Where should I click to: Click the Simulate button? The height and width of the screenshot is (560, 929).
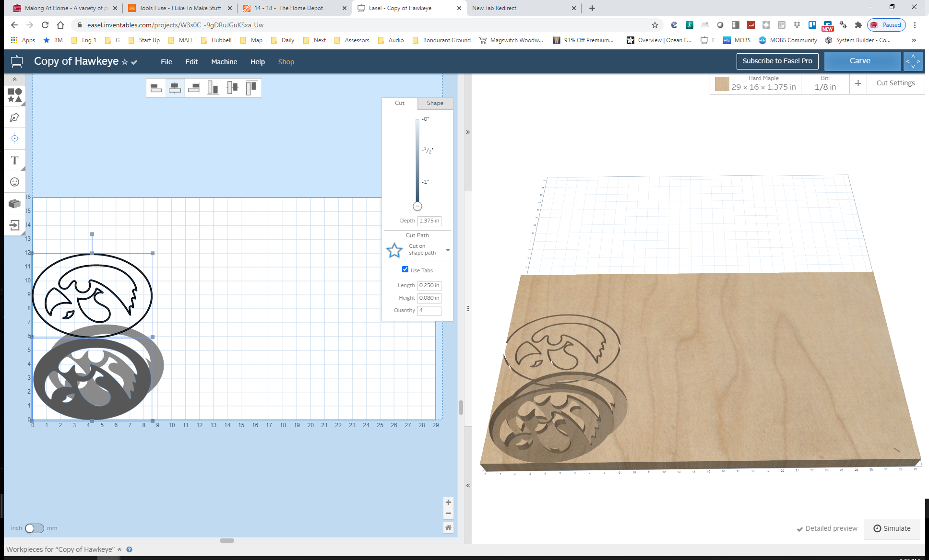point(892,528)
